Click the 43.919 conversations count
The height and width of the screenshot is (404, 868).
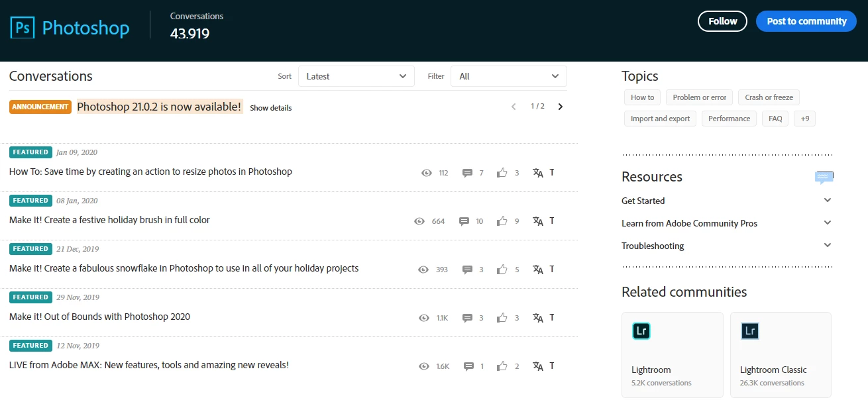tap(190, 33)
